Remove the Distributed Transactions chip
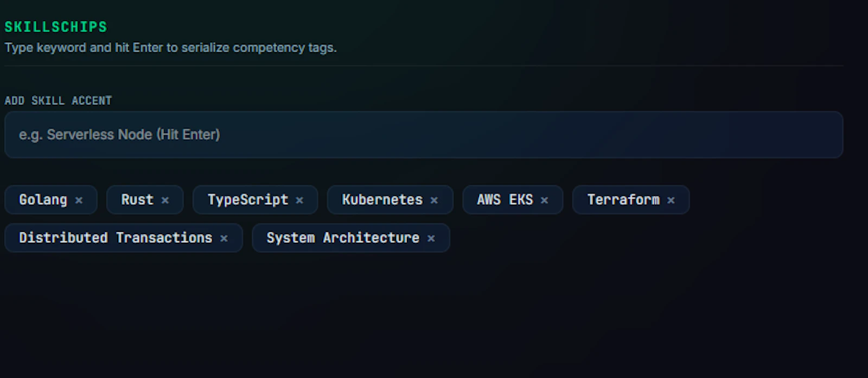 point(224,238)
